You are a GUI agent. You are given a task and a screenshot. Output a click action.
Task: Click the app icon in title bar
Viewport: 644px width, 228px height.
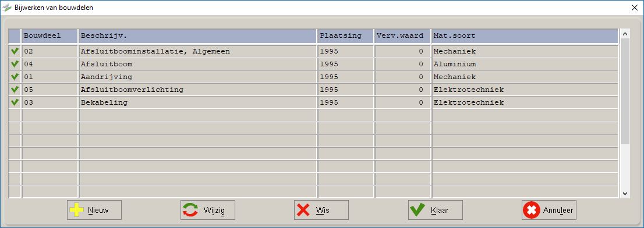(x=7, y=8)
